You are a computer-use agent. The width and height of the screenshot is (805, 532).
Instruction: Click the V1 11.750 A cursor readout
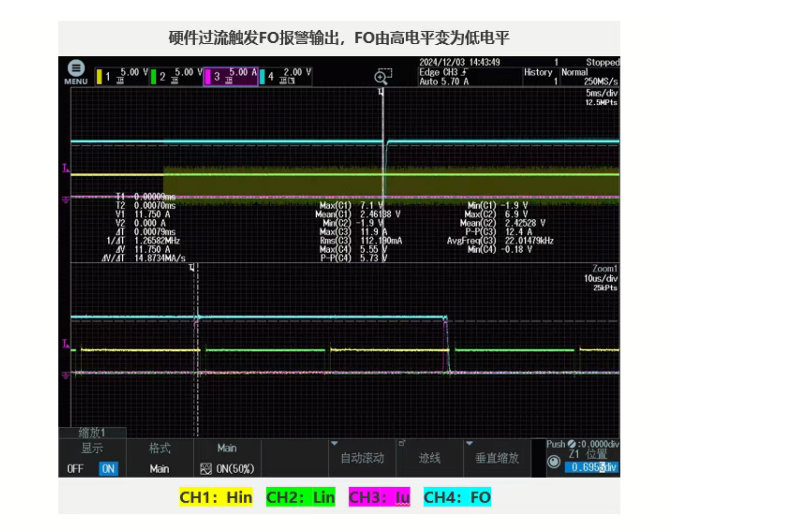[x=143, y=214]
